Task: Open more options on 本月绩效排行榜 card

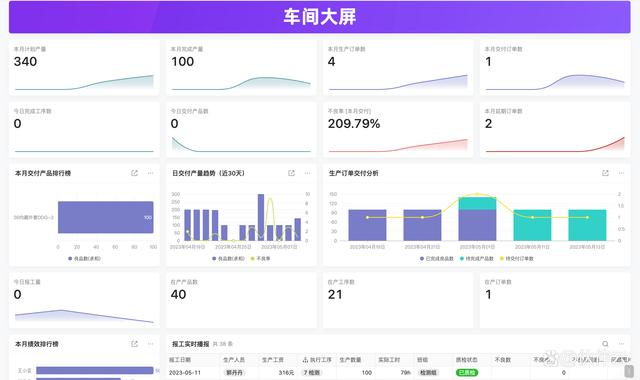Action: pos(151,344)
